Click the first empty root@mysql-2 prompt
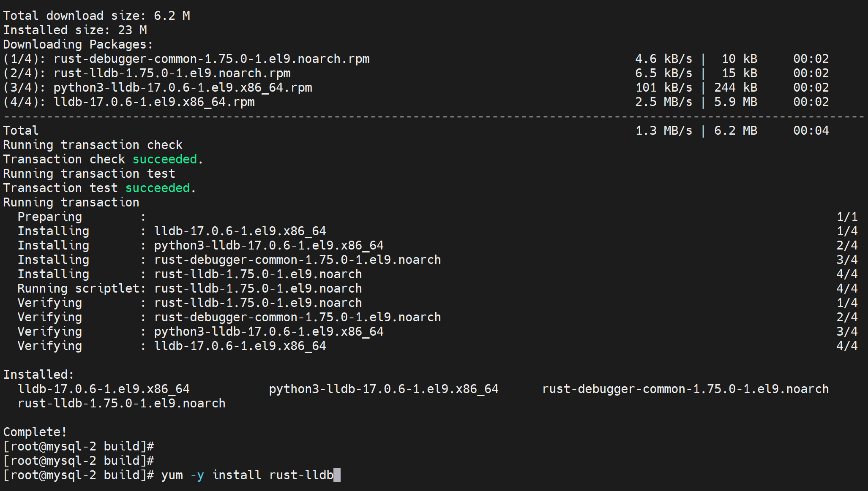 coord(78,446)
